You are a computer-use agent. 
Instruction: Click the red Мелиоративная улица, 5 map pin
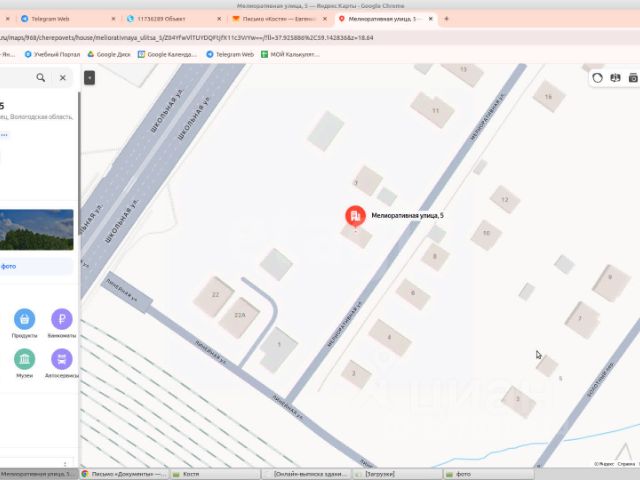pyautogui.click(x=355, y=216)
